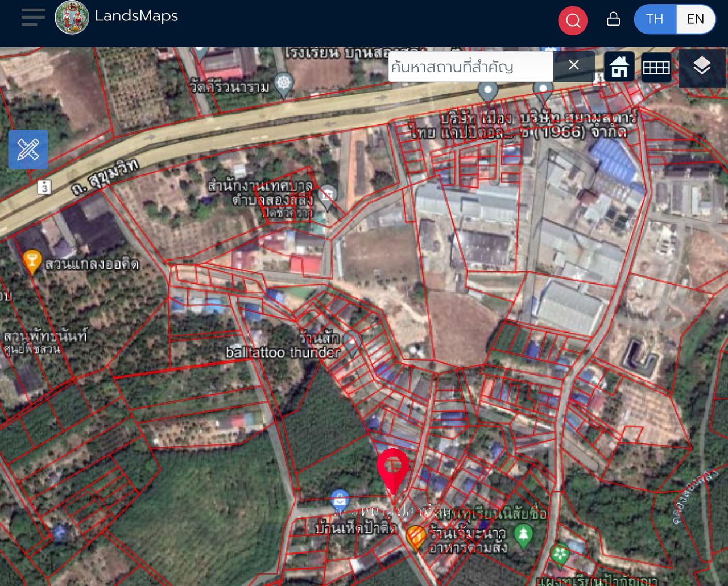
Task: Click the temple marker วัดคีรีวนาราม
Action: [283, 83]
